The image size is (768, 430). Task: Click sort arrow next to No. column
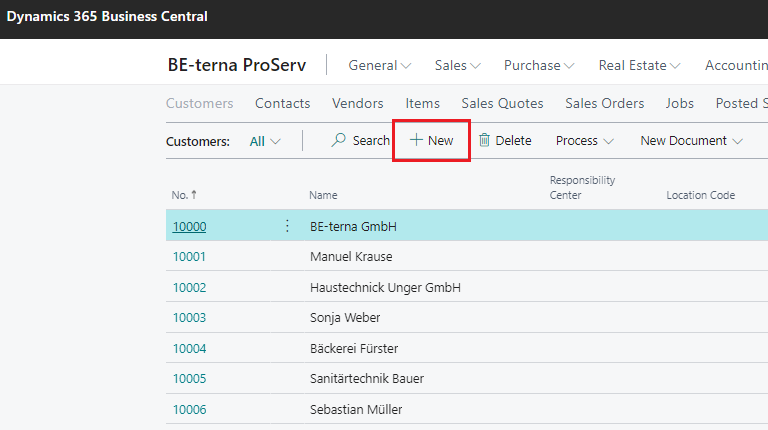194,194
